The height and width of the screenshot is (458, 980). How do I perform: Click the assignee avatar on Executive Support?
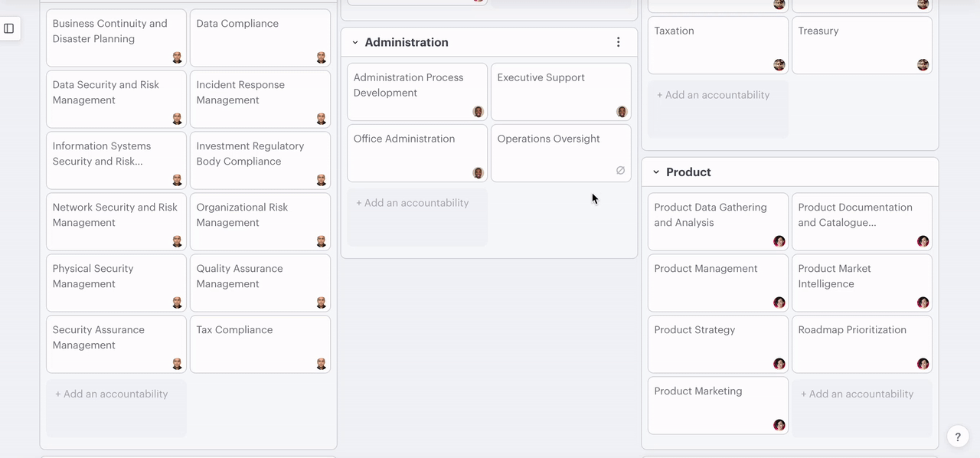coord(622,112)
